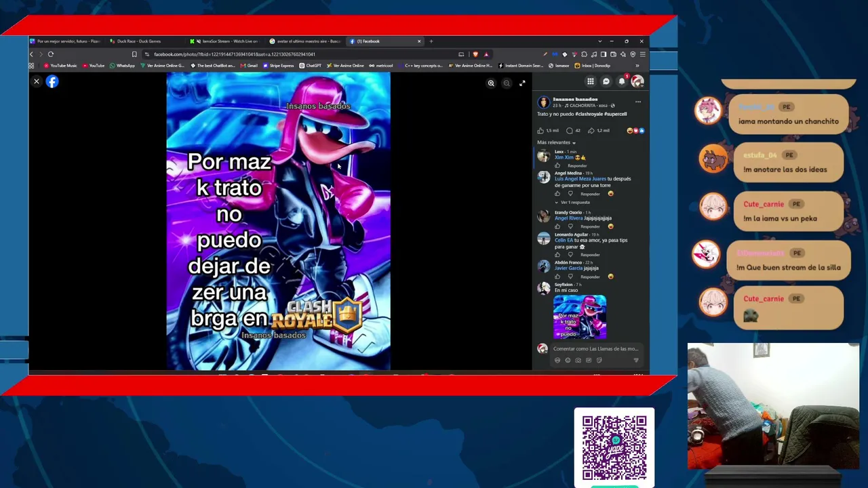Open the WhatsApp bookmark
Viewport: 868px width, 488px height.
point(122,66)
